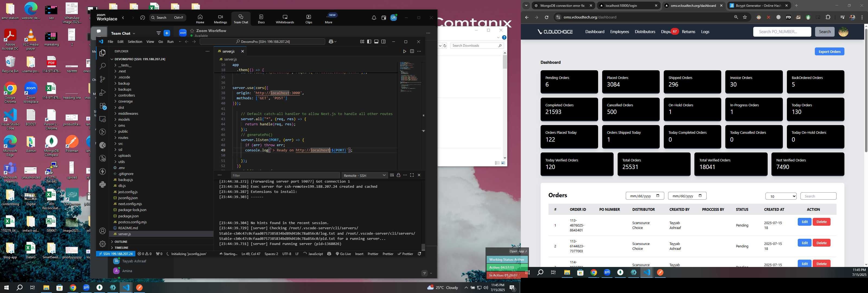The image size is (868, 293).
Task: Click the Search button in CloudChoice header
Action: coord(825,32)
